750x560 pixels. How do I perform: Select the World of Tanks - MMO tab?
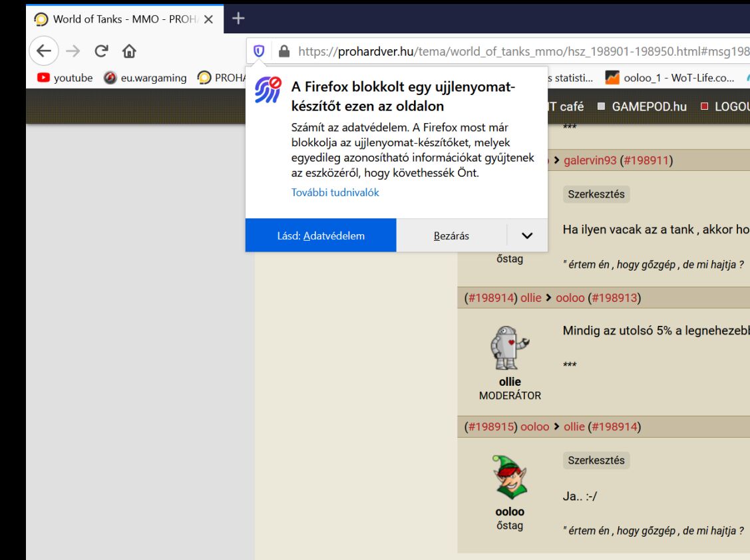[x=125, y=19]
